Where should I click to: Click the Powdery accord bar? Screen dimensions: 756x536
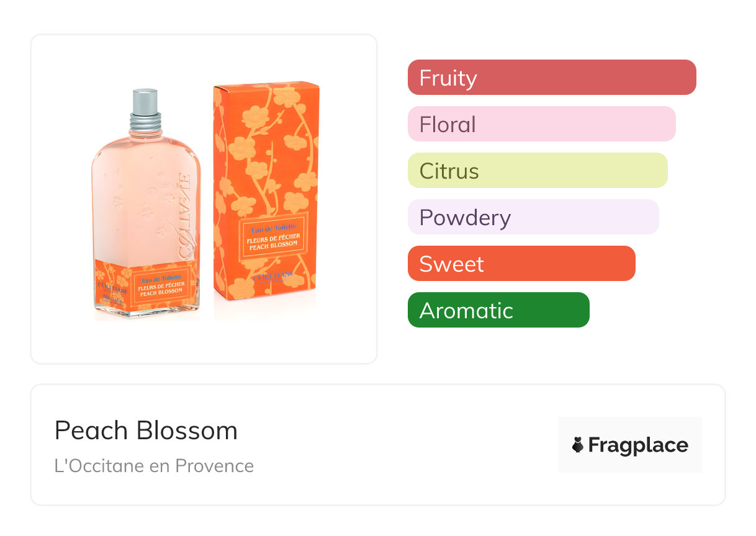pyautogui.click(x=533, y=217)
